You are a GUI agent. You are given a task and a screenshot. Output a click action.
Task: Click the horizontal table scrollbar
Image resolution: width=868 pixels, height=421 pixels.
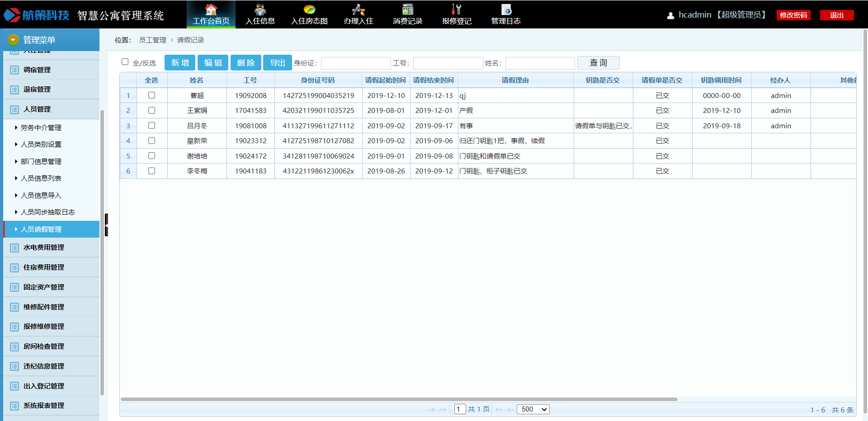(399, 399)
